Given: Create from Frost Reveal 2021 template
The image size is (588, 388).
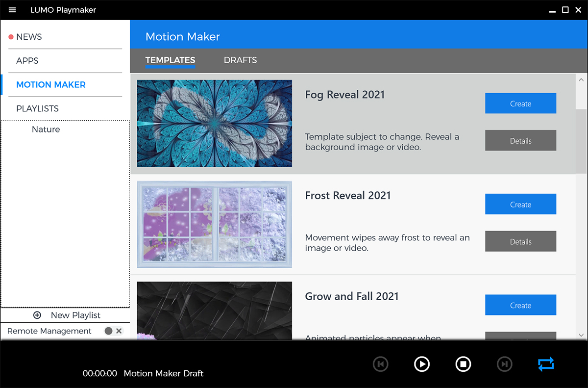Looking at the screenshot, I should (x=521, y=205).
